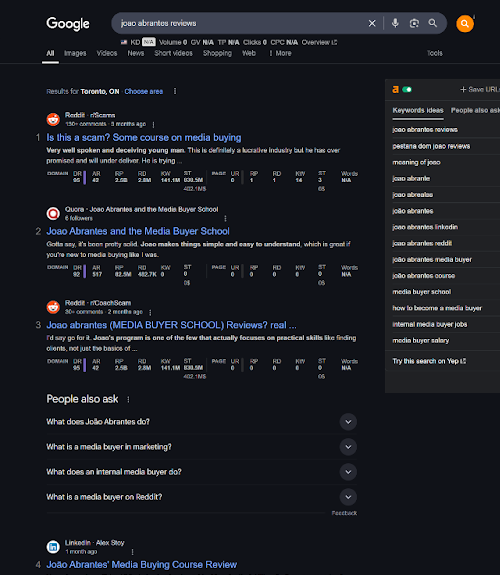Click the Choose area link
This screenshot has width=500, height=575.
click(x=143, y=91)
